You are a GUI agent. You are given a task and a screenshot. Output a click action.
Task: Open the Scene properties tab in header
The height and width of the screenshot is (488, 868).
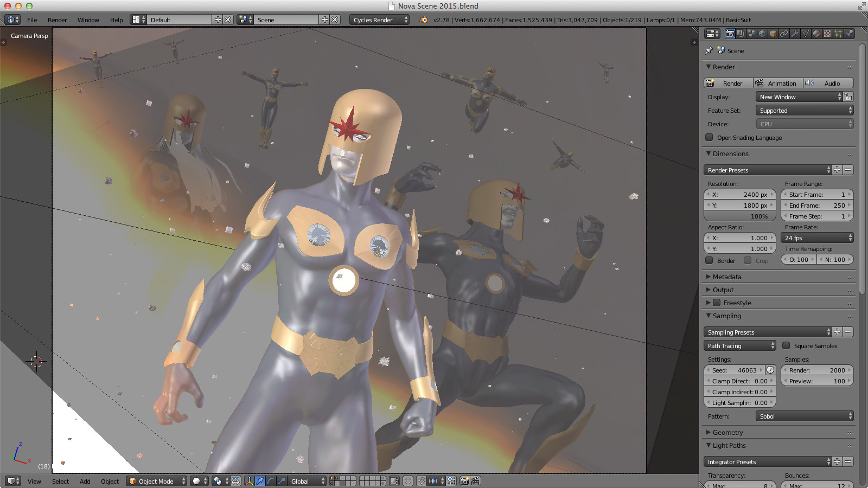coord(751,34)
